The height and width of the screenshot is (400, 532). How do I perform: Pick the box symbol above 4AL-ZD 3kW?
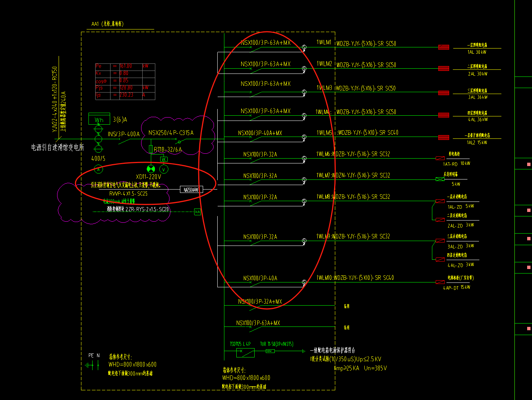click(440, 259)
